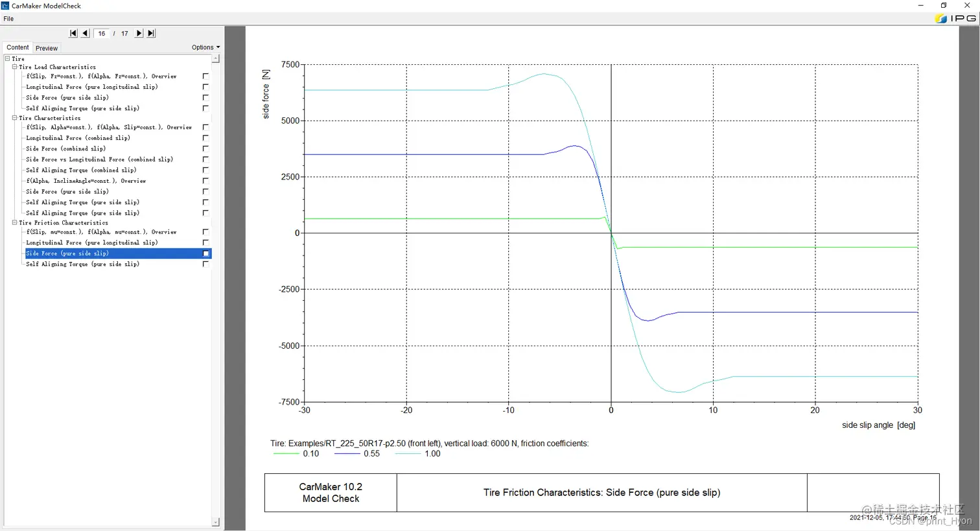Viewport: 980px width, 531px height.
Task: Select Self Aligning Torque (combined slip) row
Action: tap(81, 170)
